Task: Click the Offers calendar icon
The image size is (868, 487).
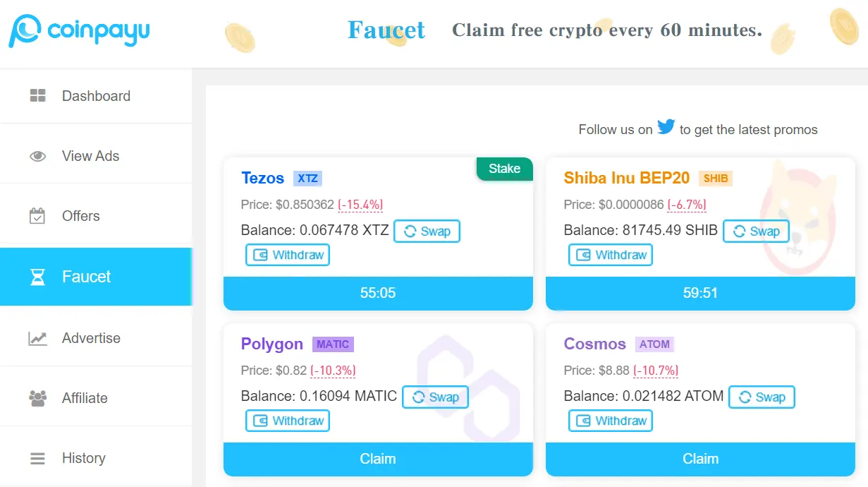Action: pos(37,216)
